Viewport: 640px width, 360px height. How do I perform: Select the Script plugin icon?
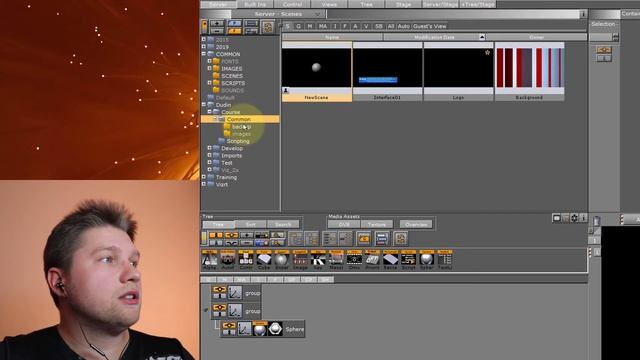tap(408, 260)
